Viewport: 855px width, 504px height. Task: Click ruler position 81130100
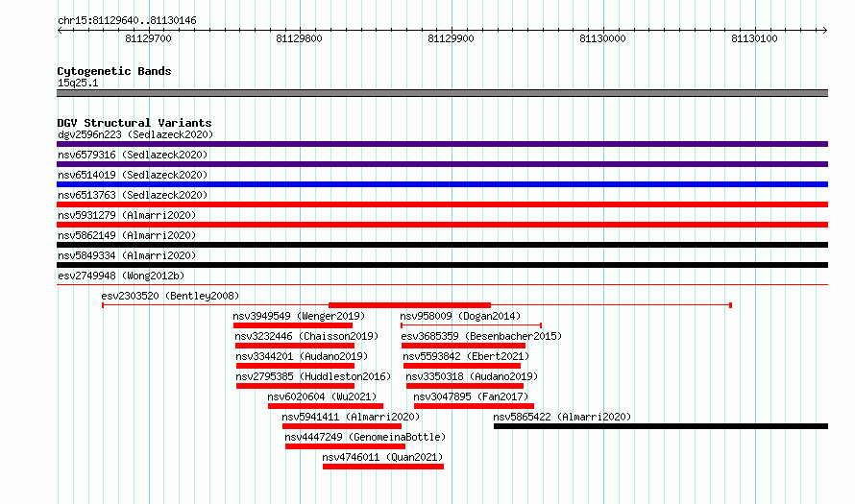tap(755, 38)
